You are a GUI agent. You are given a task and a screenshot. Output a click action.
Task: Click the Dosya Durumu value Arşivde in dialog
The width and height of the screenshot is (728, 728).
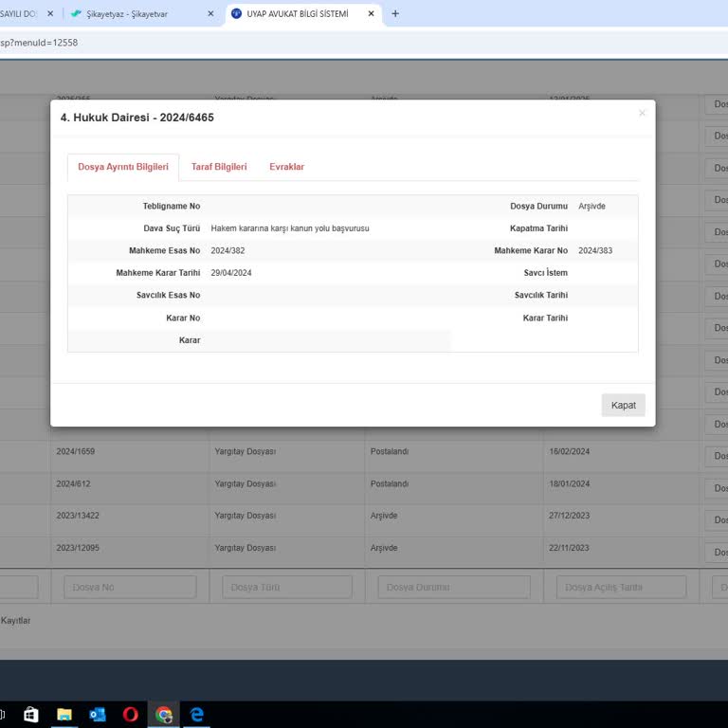click(591, 206)
